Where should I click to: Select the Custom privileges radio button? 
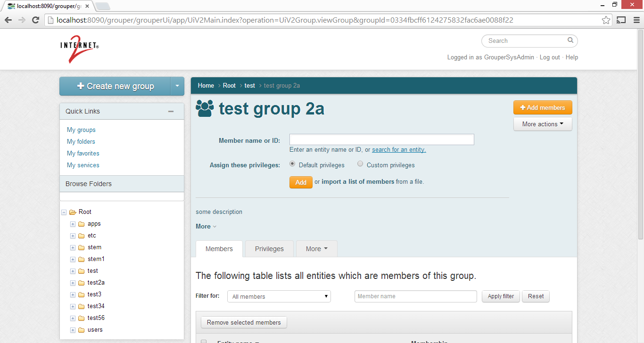360,164
